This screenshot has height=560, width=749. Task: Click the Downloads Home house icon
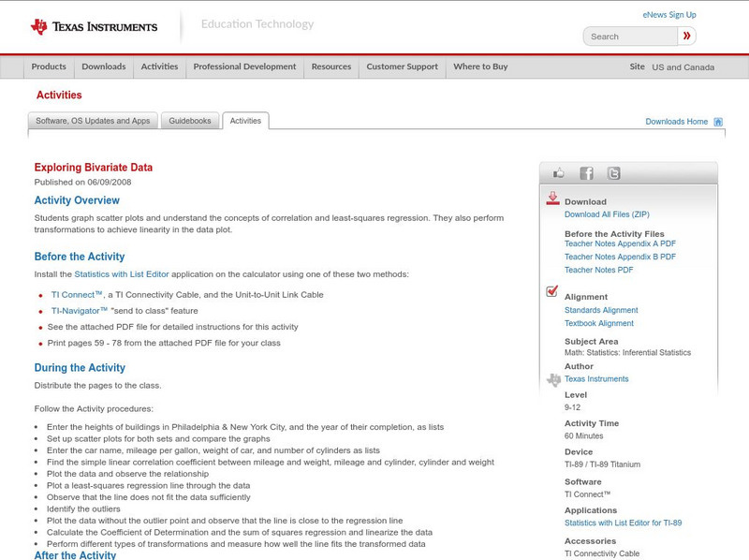pyautogui.click(x=718, y=122)
